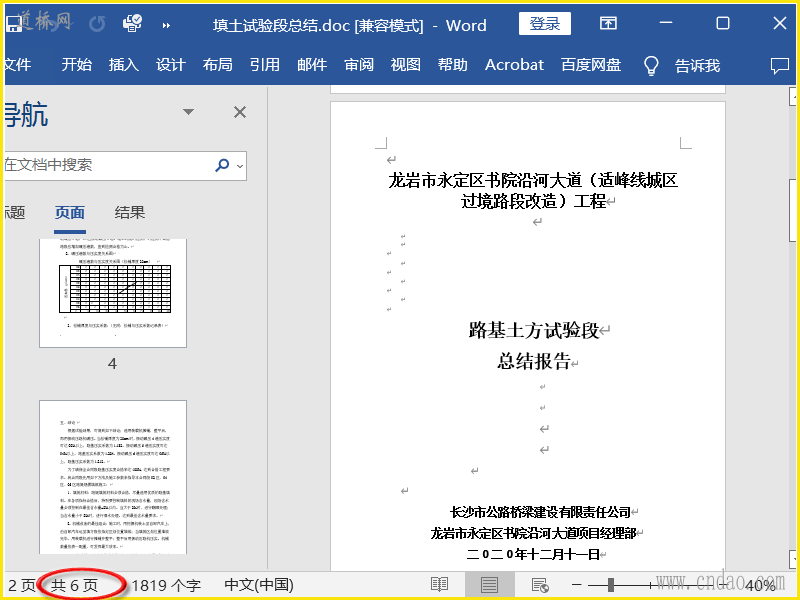Open the 布局 ribbon tab
Viewport: 800px width, 600px height.
click(217, 65)
